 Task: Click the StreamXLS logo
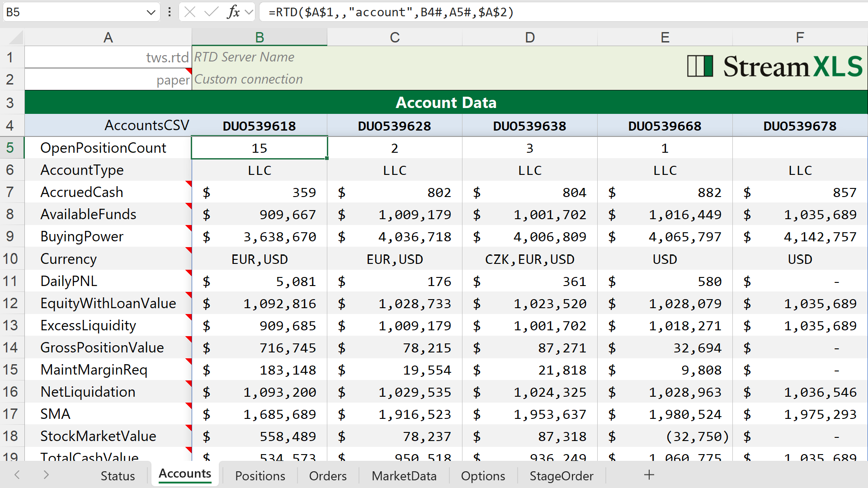coord(775,67)
